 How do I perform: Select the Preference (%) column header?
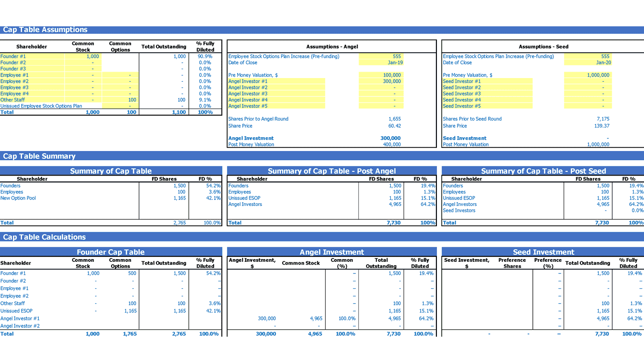(x=548, y=263)
